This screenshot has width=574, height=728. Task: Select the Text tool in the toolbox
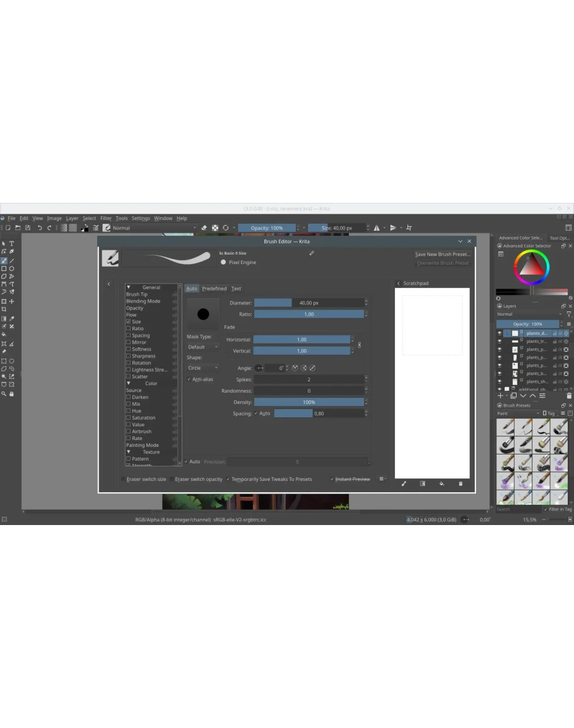(11, 243)
